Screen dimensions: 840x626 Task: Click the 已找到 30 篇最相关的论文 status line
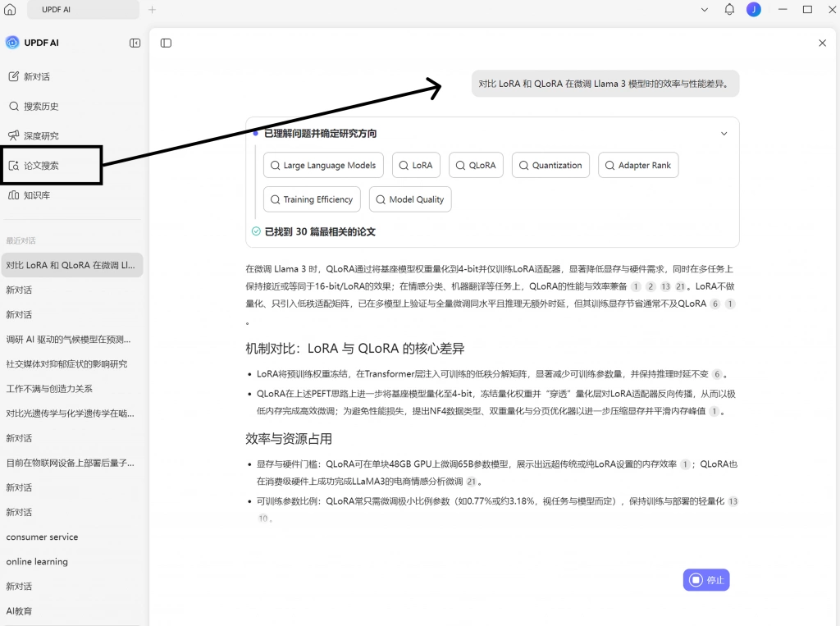pyautogui.click(x=320, y=231)
